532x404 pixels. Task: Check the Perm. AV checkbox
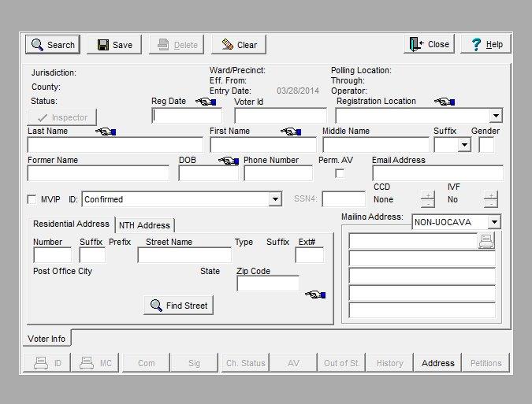(x=340, y=173)
